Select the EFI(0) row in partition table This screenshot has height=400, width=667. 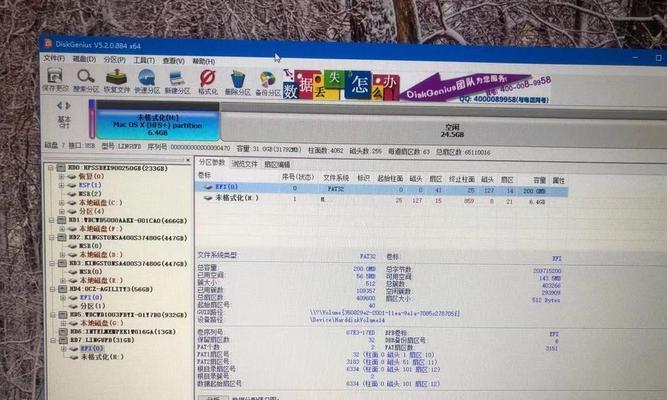381,189
